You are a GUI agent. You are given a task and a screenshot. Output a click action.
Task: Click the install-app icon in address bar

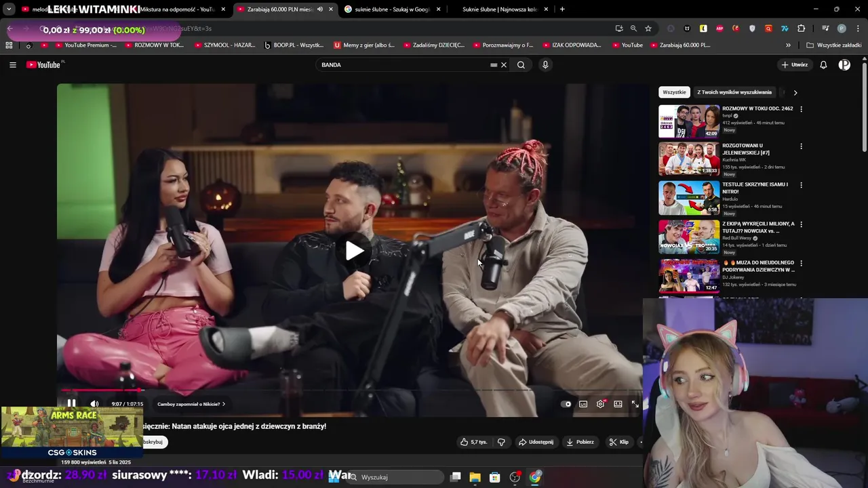point(619,28)
